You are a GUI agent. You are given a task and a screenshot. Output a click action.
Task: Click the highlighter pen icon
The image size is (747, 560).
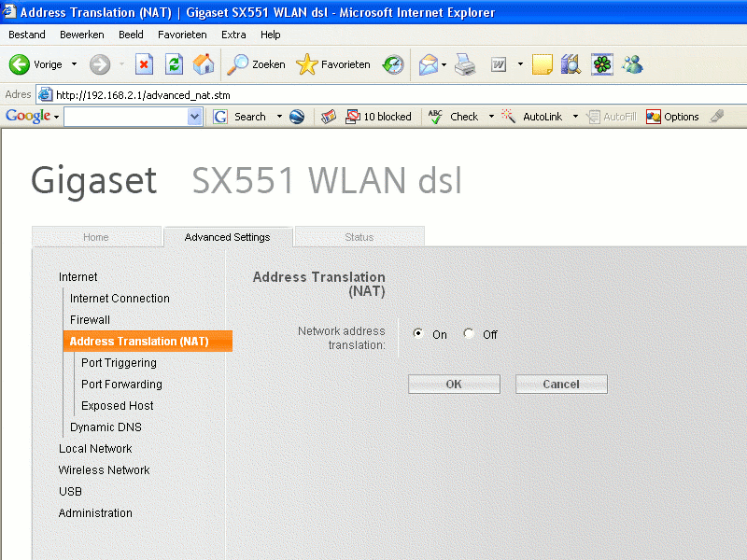point(716,116)
